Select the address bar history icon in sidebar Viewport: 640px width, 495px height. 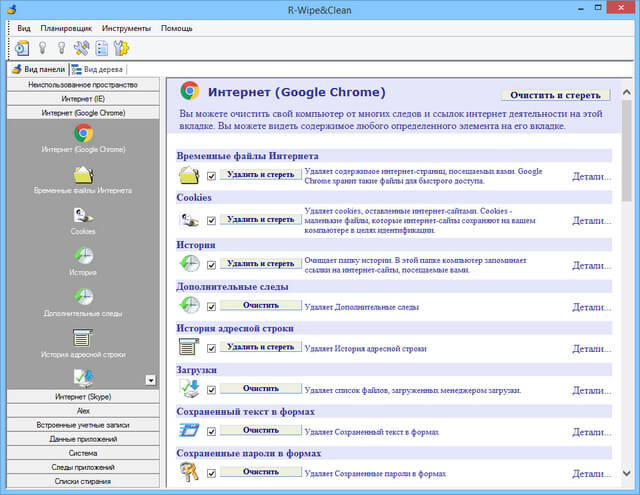click(83, 338)
